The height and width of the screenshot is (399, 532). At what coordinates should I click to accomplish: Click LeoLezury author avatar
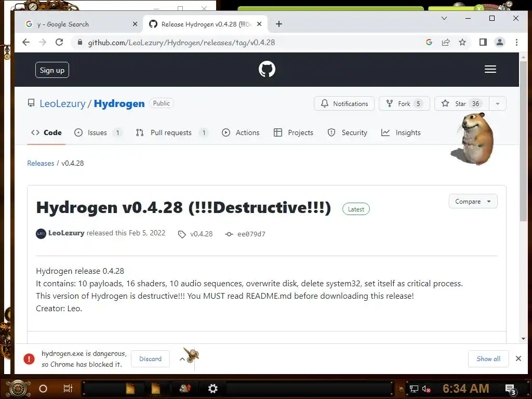tap(41, 233)
